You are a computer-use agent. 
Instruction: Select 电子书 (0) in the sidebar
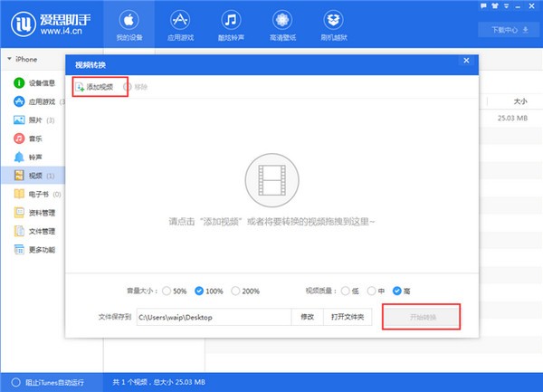[x=37, y=195]
